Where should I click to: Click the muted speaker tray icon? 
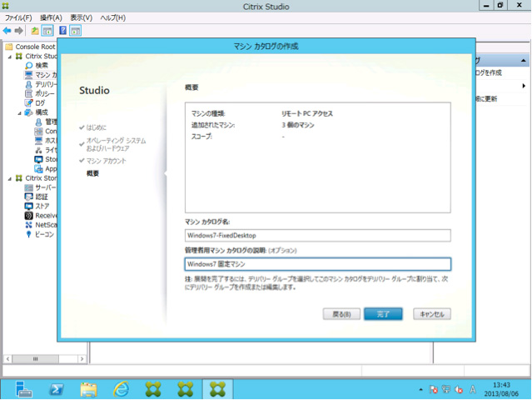pyautogui.click(x=459, y=389)
